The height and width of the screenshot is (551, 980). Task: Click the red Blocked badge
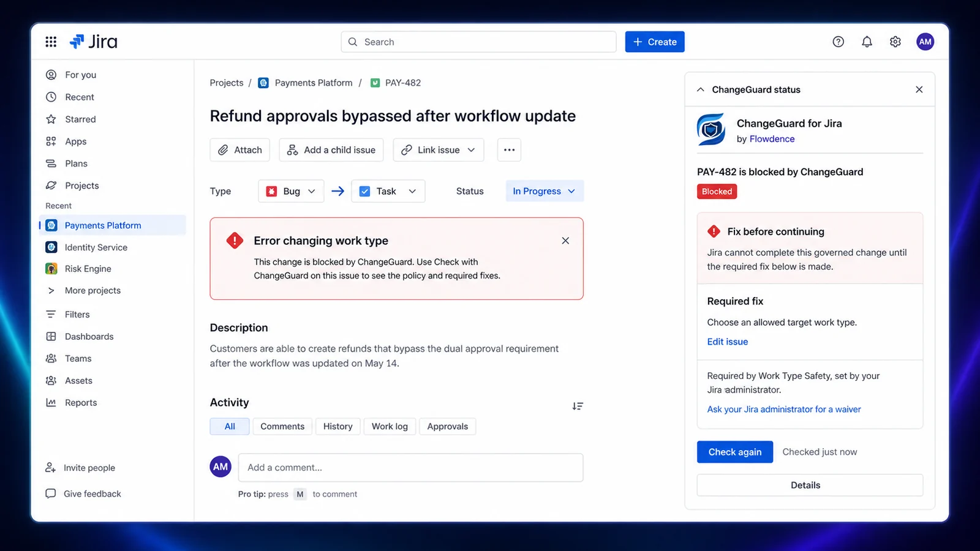(x=717, y=192)
